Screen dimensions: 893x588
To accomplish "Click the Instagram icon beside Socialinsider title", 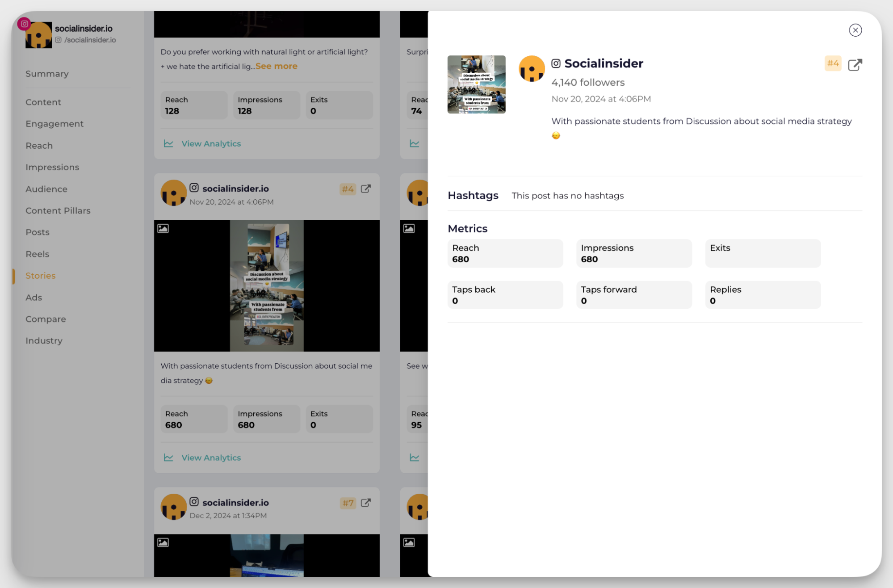I will (x=556, y=63).
